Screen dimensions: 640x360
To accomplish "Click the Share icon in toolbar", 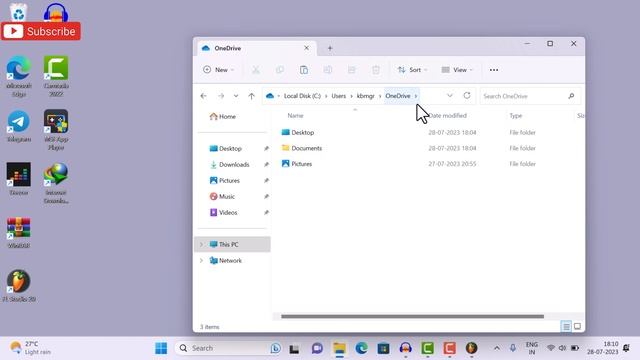I will pyautogui.click(x=351, y=70).
